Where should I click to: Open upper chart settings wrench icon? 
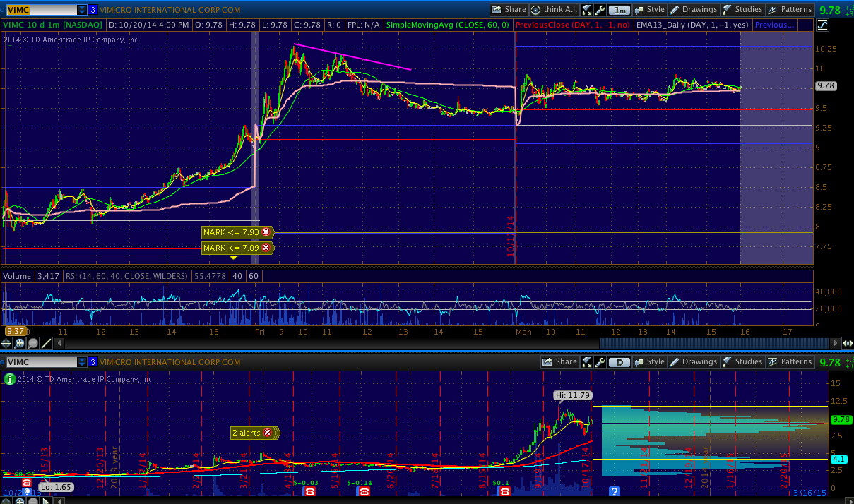pyautogui.click(x=600, y=10)
